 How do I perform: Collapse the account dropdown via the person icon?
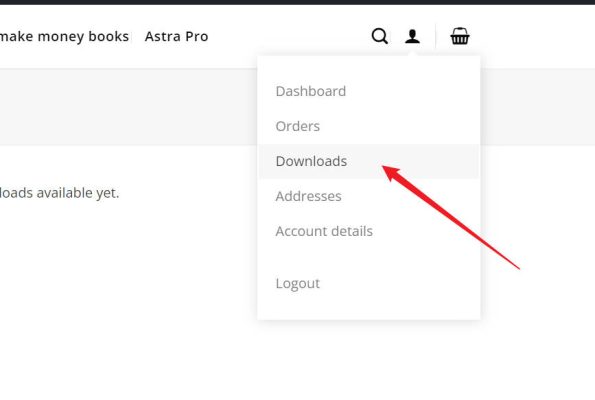(x=412, y=36)
